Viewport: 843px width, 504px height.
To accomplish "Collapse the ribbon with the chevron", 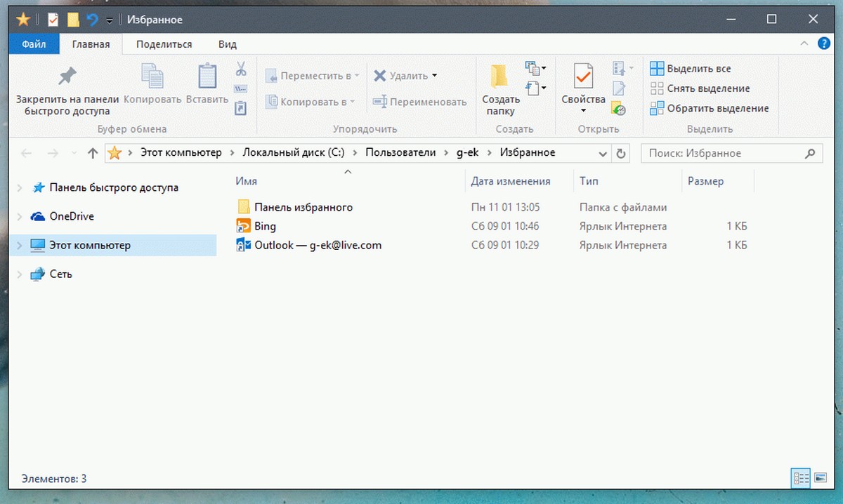I will [x=806, y=44].
